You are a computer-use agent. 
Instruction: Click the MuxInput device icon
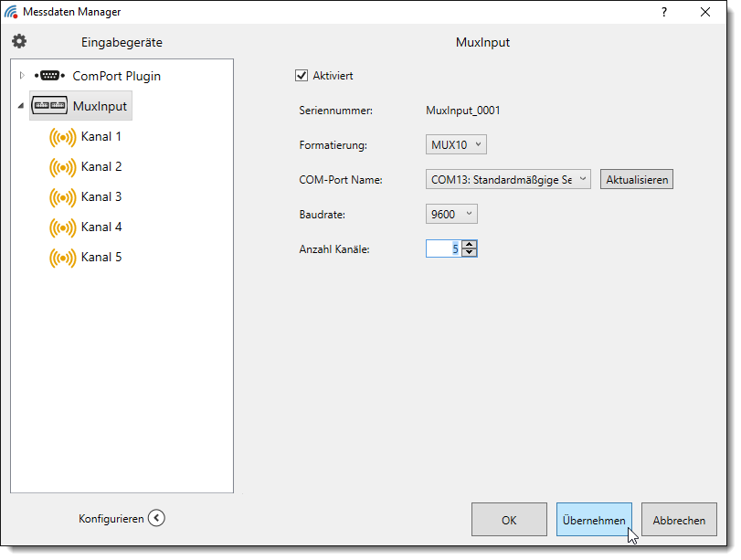49,106
